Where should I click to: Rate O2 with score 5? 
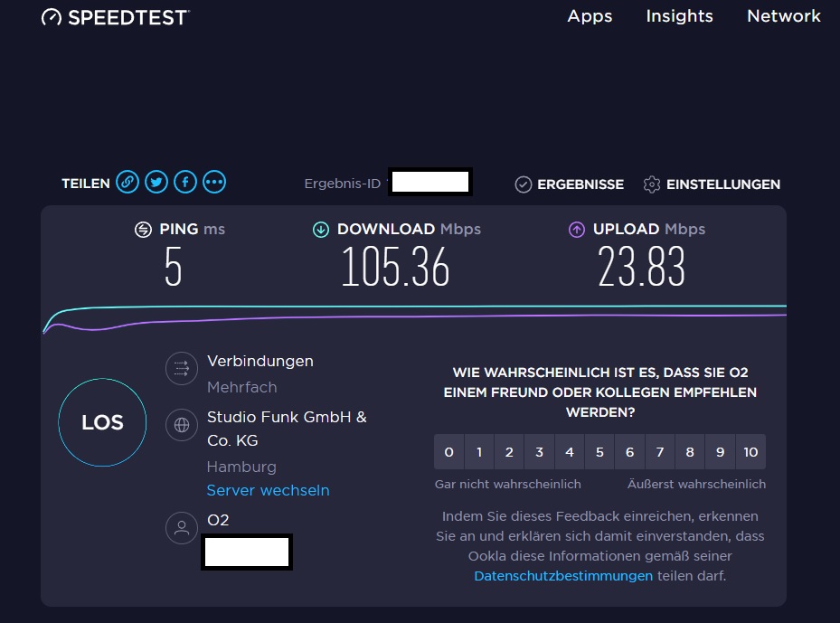[x=599, y=451]
